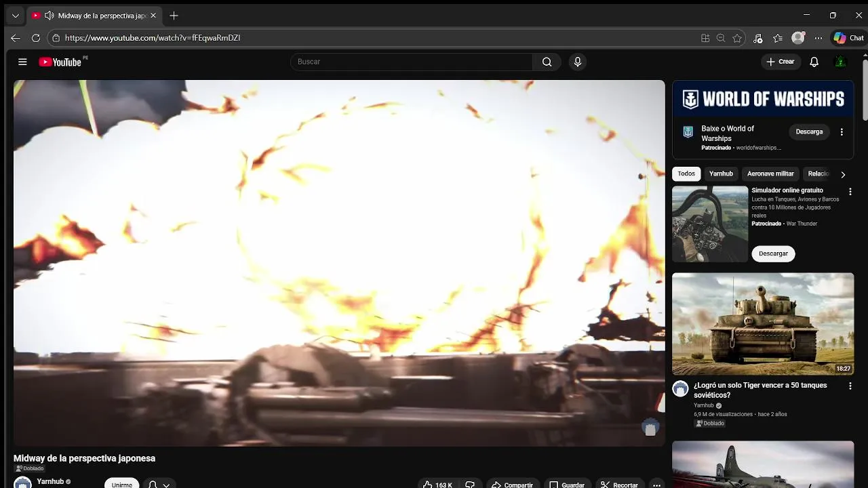Click the World of Warships banner
Screen dimensions: 868x488
[x=763, y=99]
